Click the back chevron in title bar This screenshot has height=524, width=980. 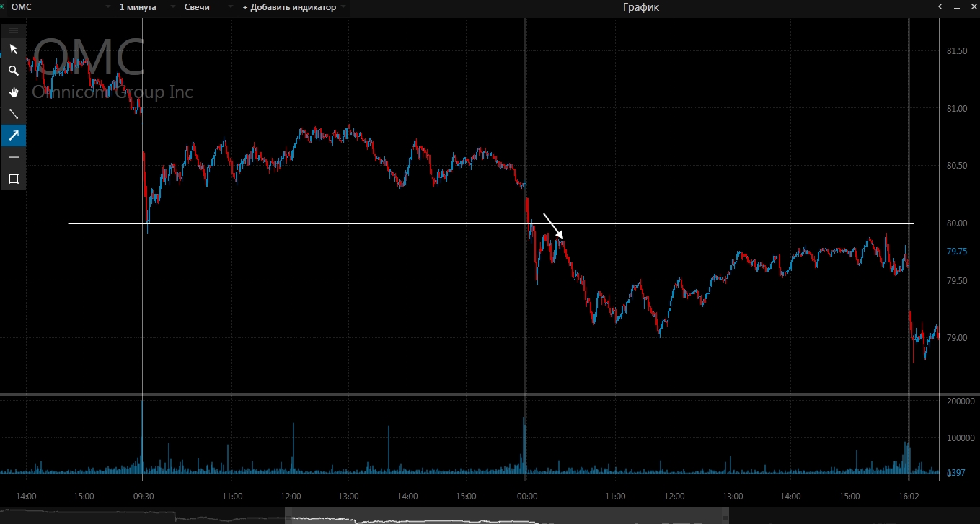pyautogui.click(x=940, y=7)
